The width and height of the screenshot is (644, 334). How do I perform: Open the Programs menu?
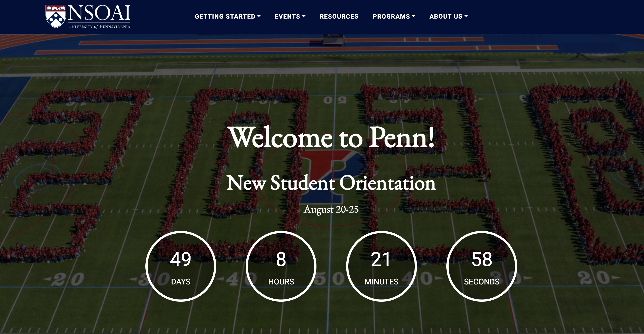(394, 17)
